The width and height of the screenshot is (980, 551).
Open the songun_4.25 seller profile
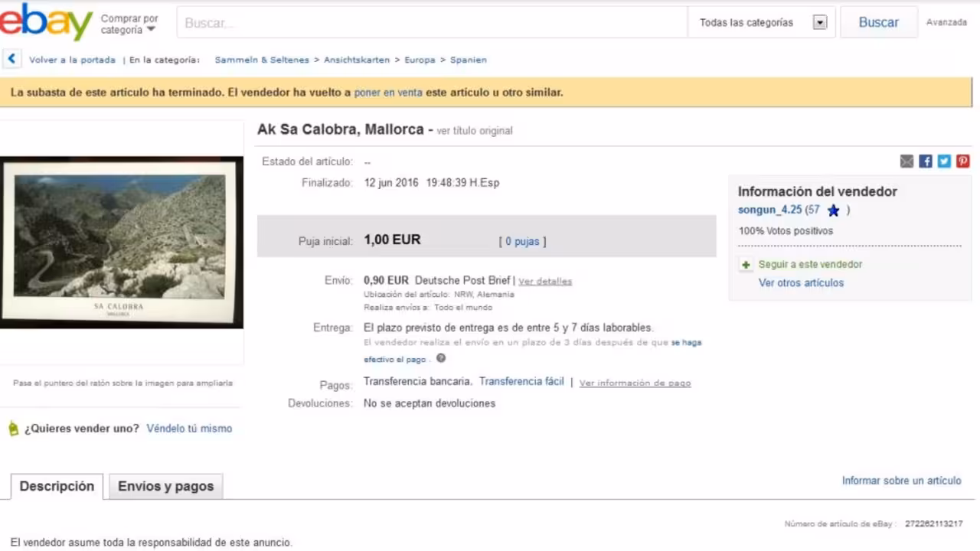[x=769, y=210]
